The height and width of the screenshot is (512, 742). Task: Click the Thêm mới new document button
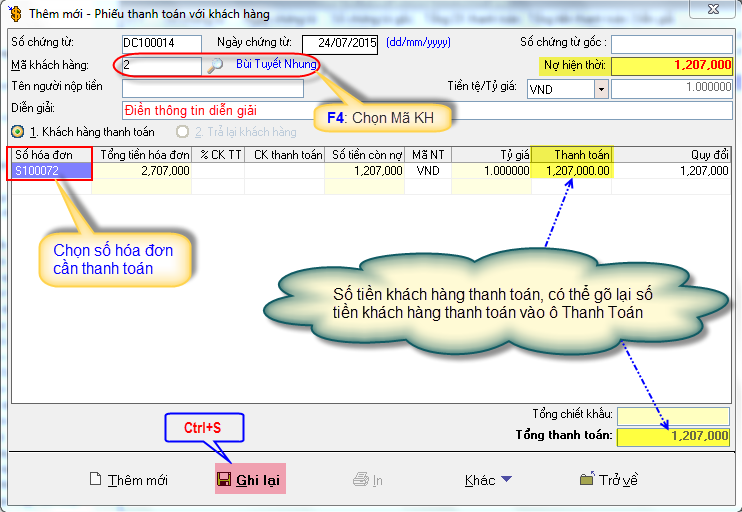[128, 480]
